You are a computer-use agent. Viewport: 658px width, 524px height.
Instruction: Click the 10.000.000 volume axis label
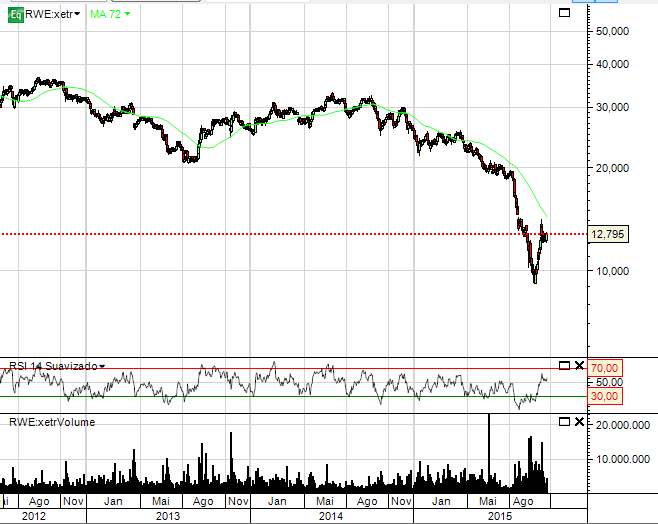click(623, 459)
